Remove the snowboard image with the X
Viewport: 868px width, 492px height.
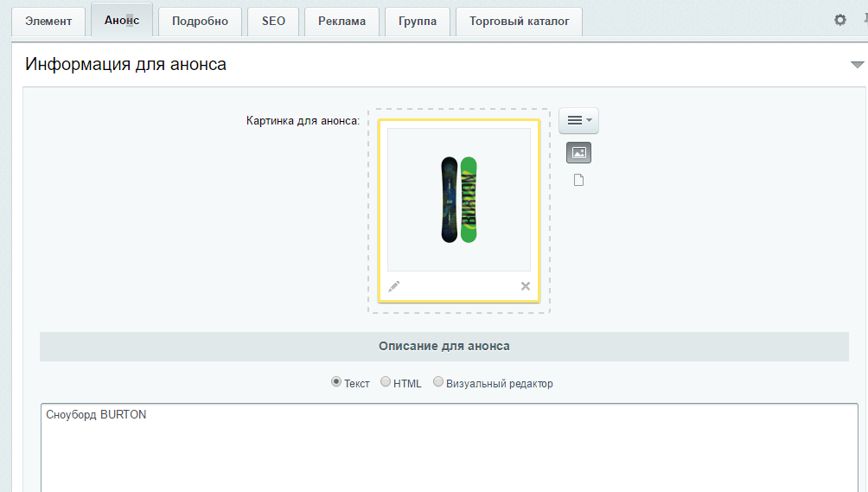[525, 286]
